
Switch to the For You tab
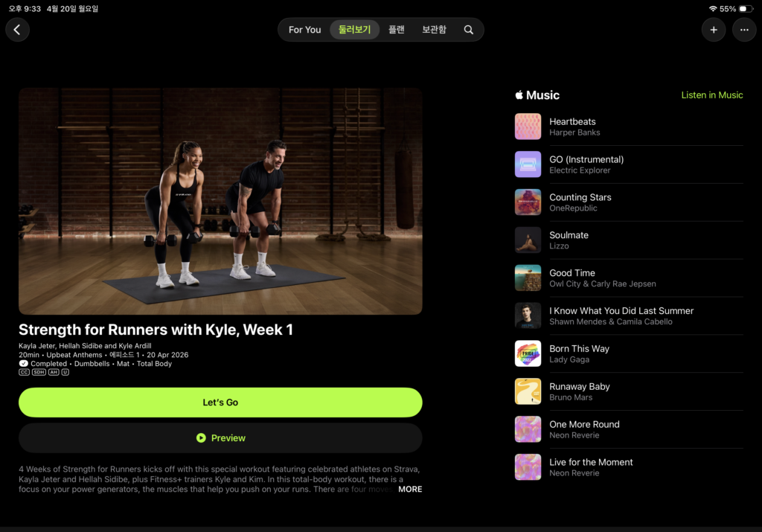click(304, 30)
